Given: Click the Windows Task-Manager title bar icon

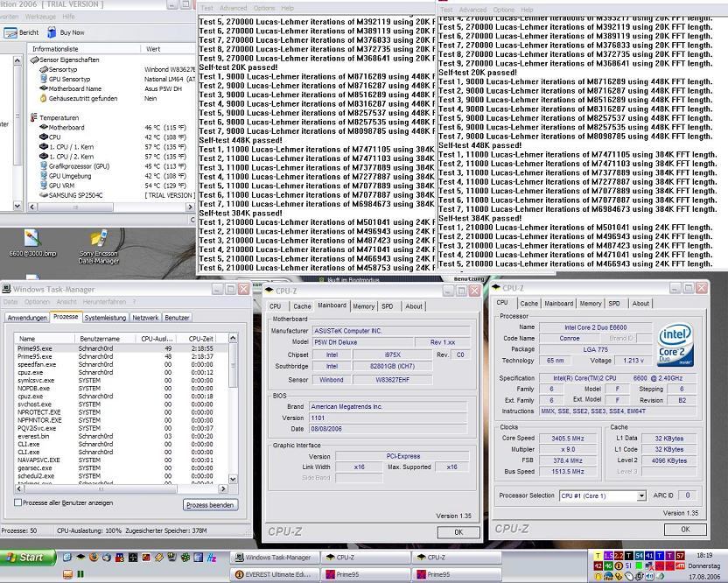Looking at the screenshot, I should tap(6, 289).
